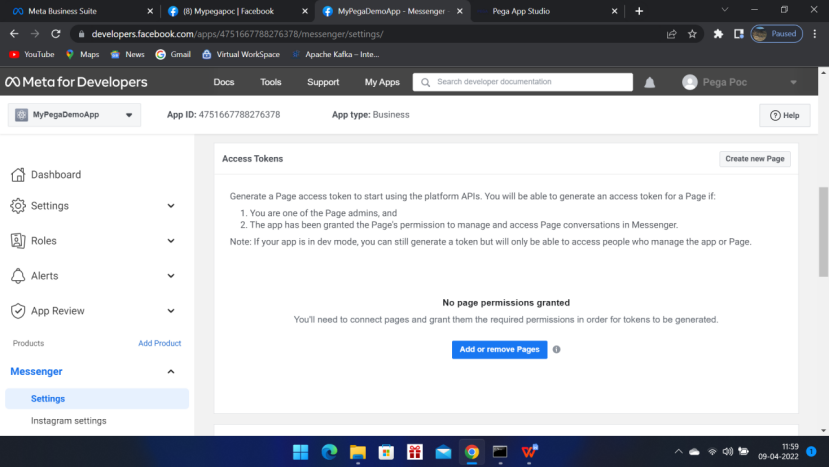Image resolution: width=830 pixels, height=467 pixels.
Task: Click the Add Product link
Action: [159, 344]
